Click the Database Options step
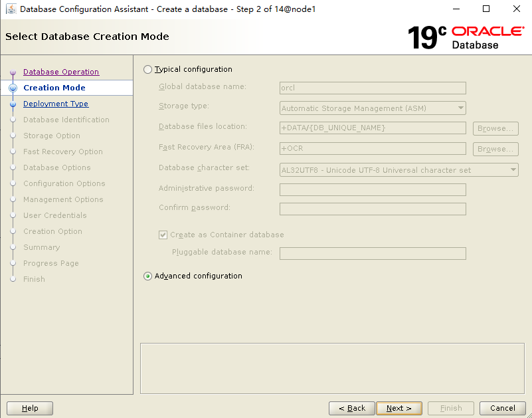 (56, 167)
